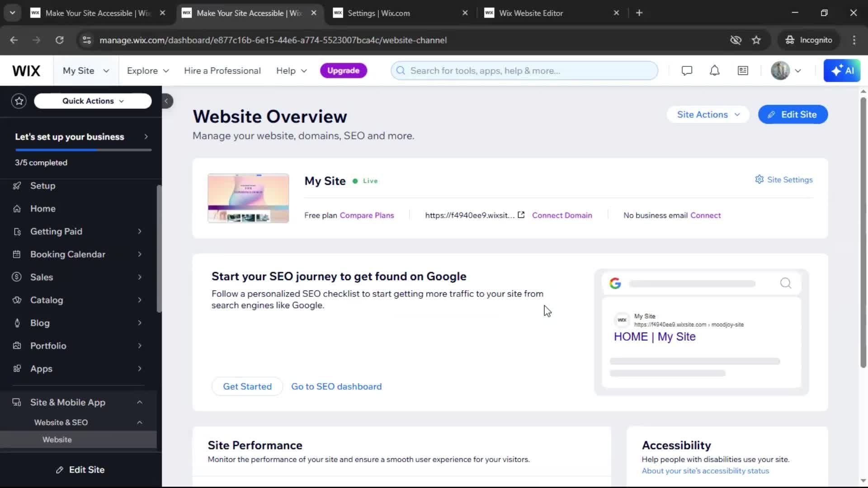Viewport: 868px width, 488px height.
Task: Click Compare Plans link
Action: tap(367, 216)
